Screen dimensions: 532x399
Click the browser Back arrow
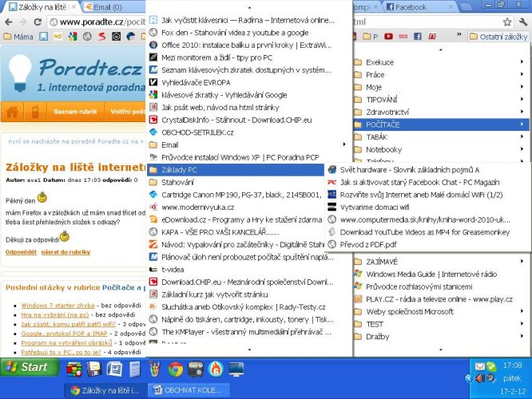(x=9, y=22)
